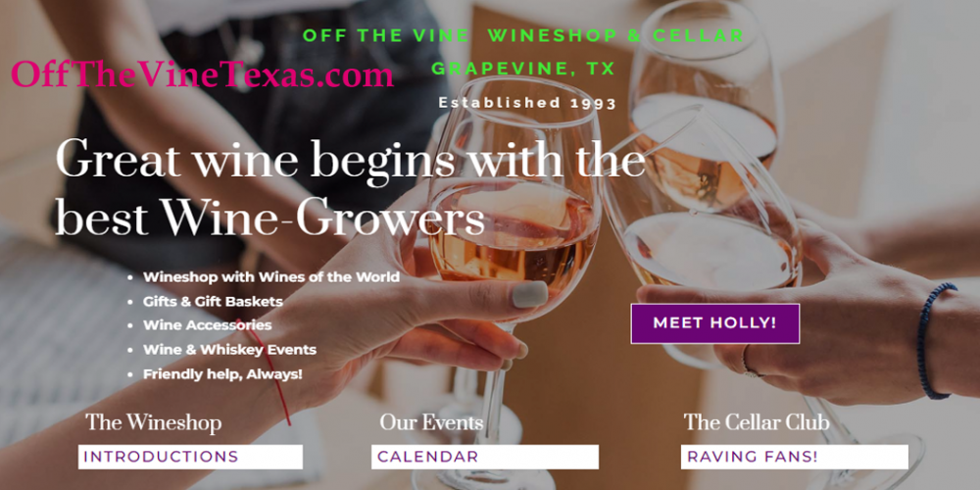
Task: Select the Wine Accessories bullet item
Action: pos(208,325)
